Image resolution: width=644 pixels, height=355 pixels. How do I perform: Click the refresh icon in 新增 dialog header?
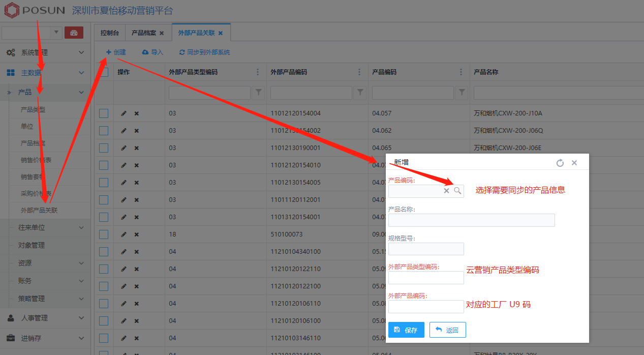coord(560,163)
